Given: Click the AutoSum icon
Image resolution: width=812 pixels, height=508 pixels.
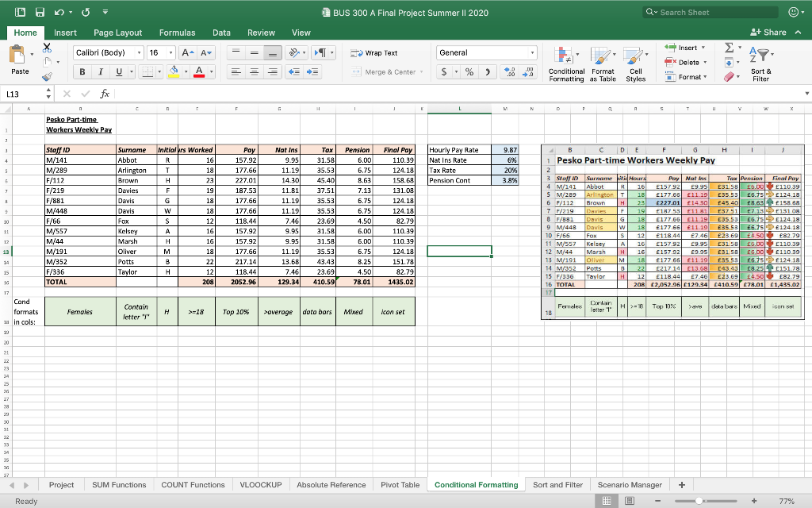Looking at the screenshot, I should point(728,48).
